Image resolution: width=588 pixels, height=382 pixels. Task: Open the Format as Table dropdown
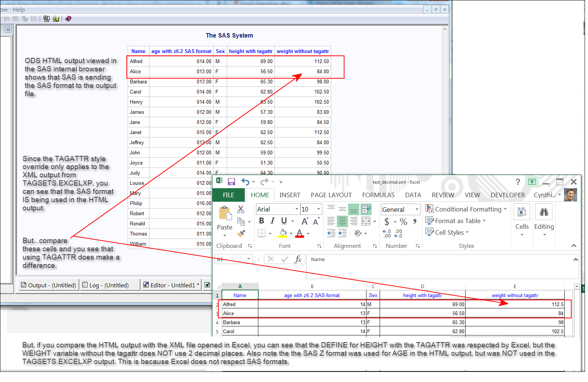click(455, 221)
